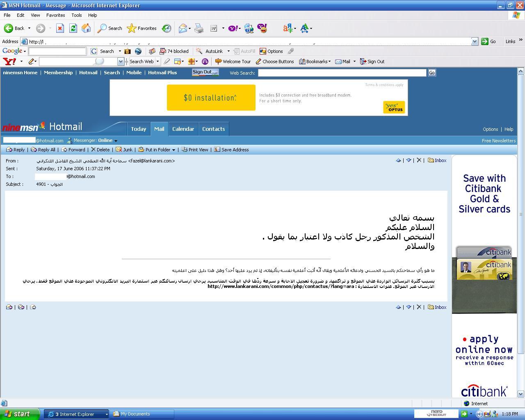Click the Refresh page icon
Screen dimensions: 525x420
tap(73, 28)
